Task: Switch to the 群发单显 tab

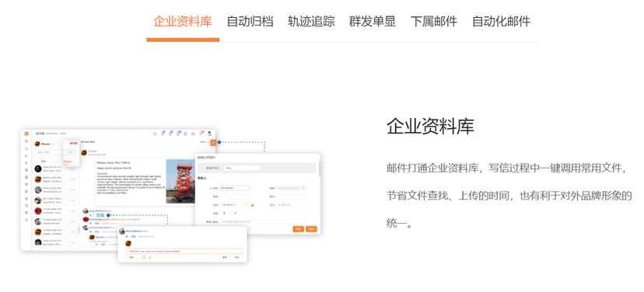Action: 372,21
